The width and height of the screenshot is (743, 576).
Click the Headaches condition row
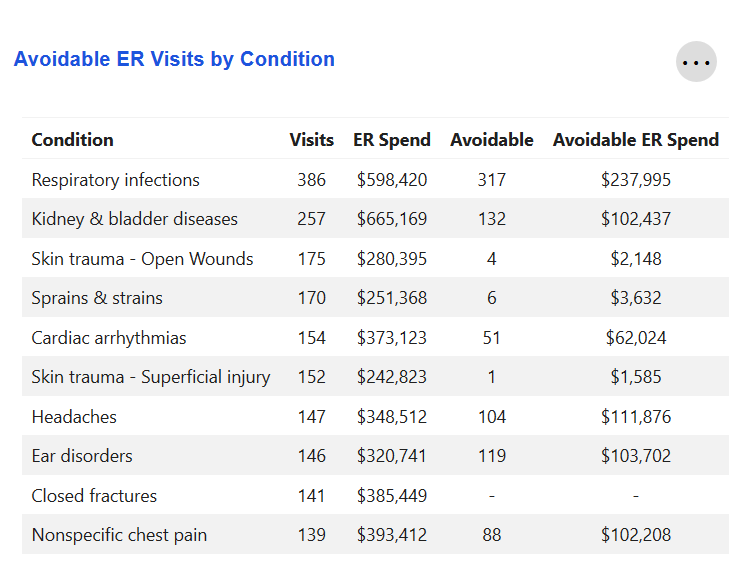click(x=74, y=417)
